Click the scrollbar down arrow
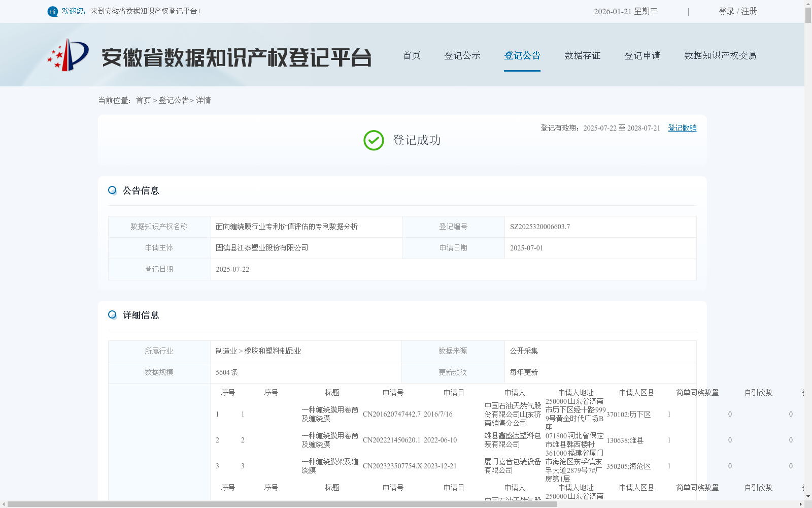Viewport: 812px width, 508px height. click(808, 497)
